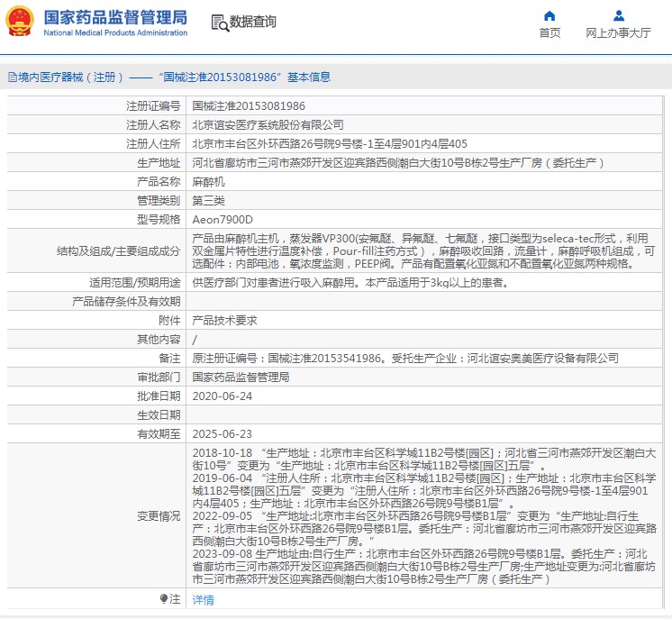The image size is (672, 619).
Task: Click the 首页 house icon
Action: point(549,15)
